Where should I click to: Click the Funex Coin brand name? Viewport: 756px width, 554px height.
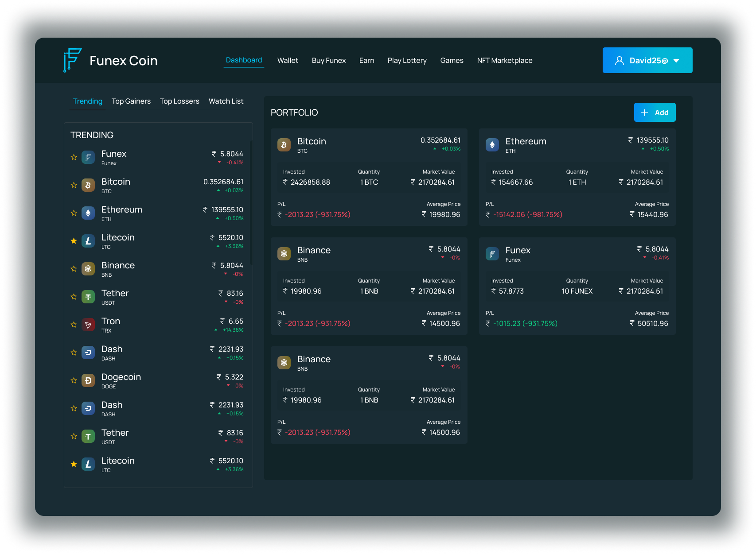pyautogui.click(x=124, y=61)
